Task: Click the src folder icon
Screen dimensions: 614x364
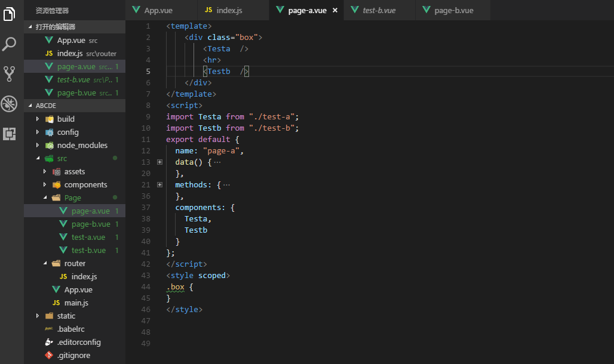Action: pos(50,159)
